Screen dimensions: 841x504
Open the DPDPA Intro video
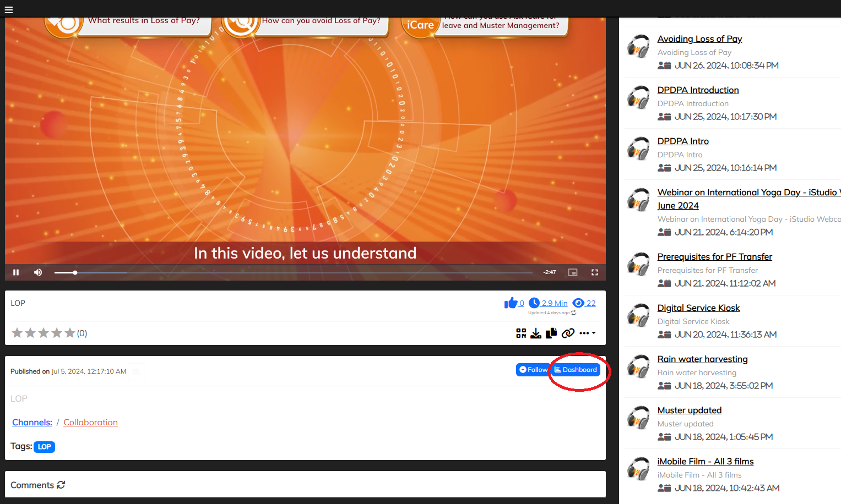pyautogui.click(x=683, y=141)
